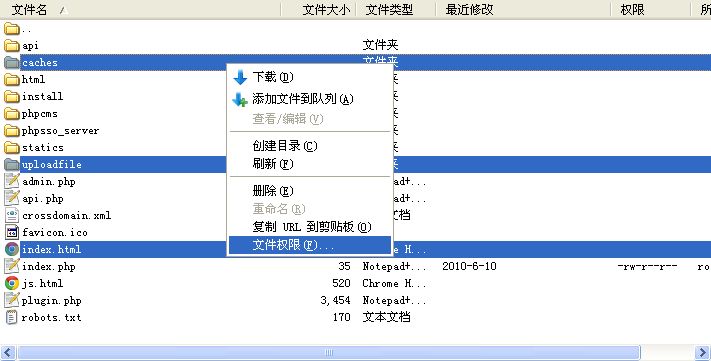Choose 添加文件到队列(A) from context menu
This screenshot has width=711, height=361.
[310, 99]
